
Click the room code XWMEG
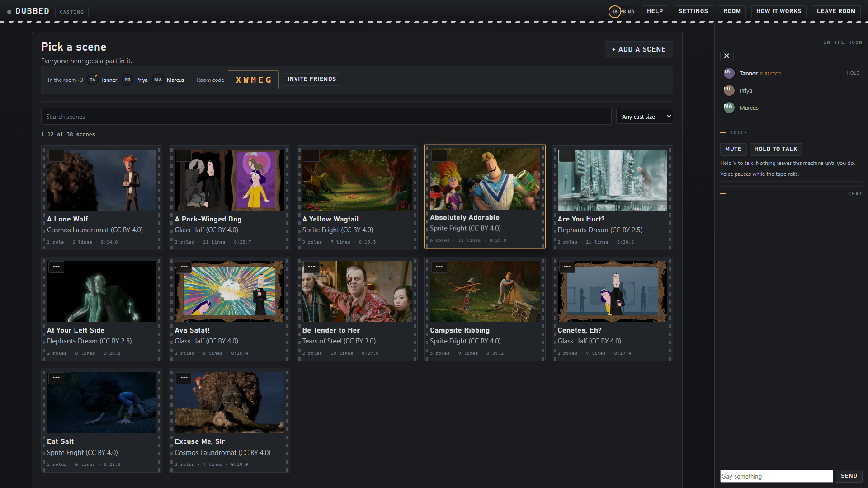point(253,80)
